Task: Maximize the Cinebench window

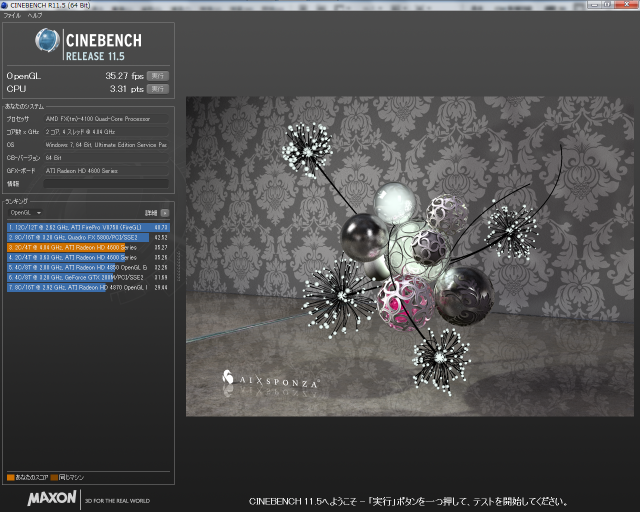Action: tap(607, 4)
